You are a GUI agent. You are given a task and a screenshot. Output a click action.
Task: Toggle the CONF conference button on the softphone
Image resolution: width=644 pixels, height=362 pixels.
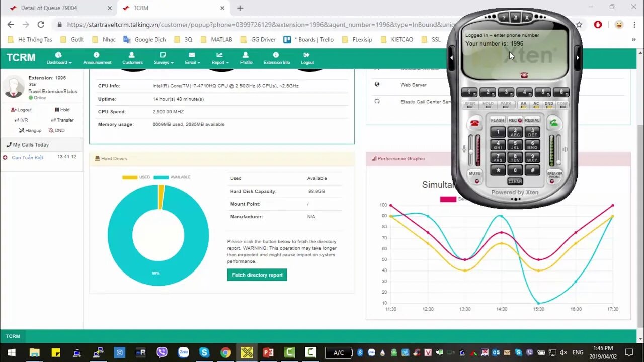[x=562, y=104]
